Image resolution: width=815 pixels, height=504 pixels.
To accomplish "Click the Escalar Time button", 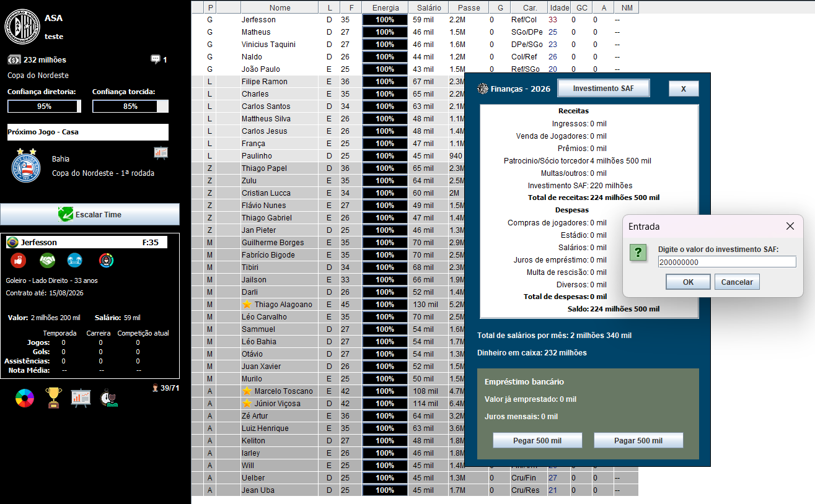I will pyautogui.click(x=90, y=214).
